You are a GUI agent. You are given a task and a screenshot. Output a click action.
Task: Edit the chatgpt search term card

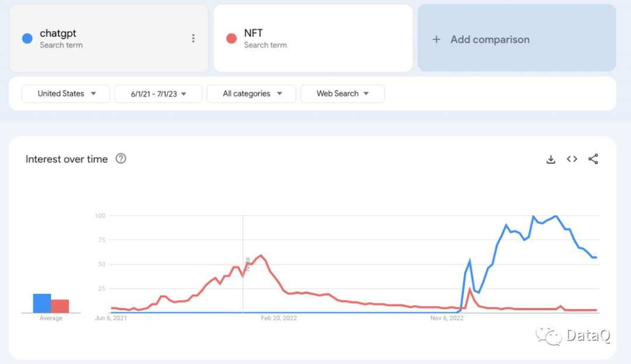pyautogui.click(x=109, y=38)
